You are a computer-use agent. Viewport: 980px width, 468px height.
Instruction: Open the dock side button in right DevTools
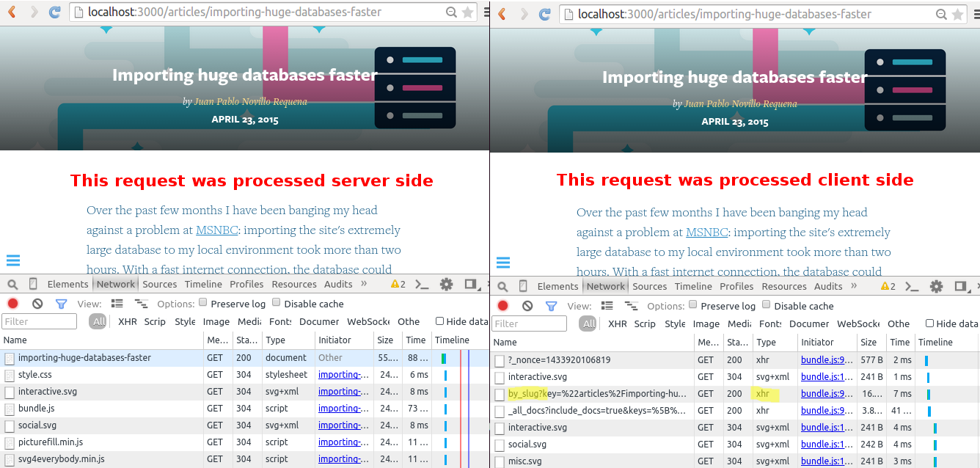tap(960, 286)
